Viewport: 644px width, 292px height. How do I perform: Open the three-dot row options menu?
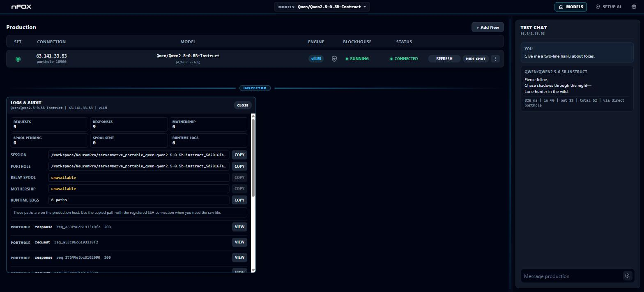click(x=495, y=59)
